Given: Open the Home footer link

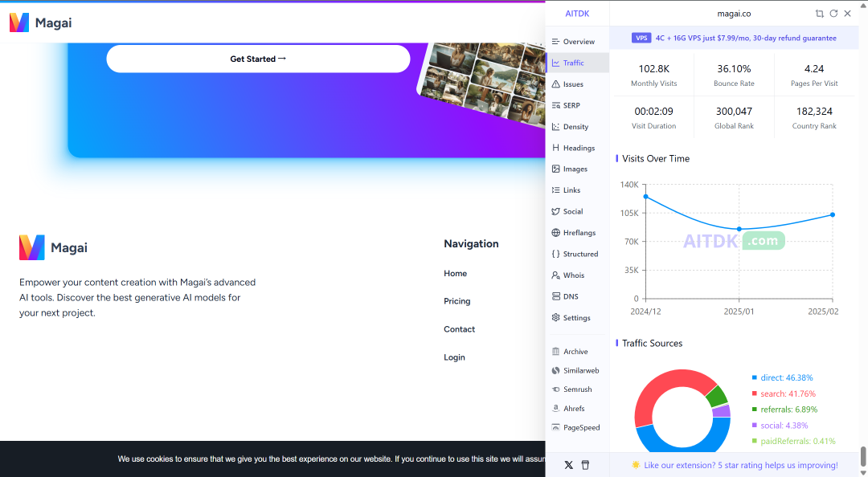Looking at the screenshot, I should (455, 273).
